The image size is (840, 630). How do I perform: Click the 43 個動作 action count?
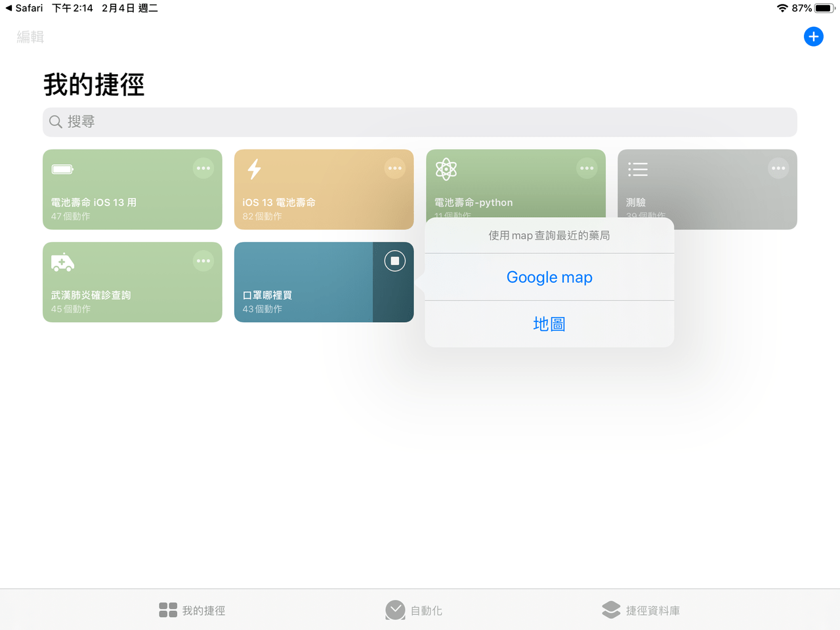[262, 309]
